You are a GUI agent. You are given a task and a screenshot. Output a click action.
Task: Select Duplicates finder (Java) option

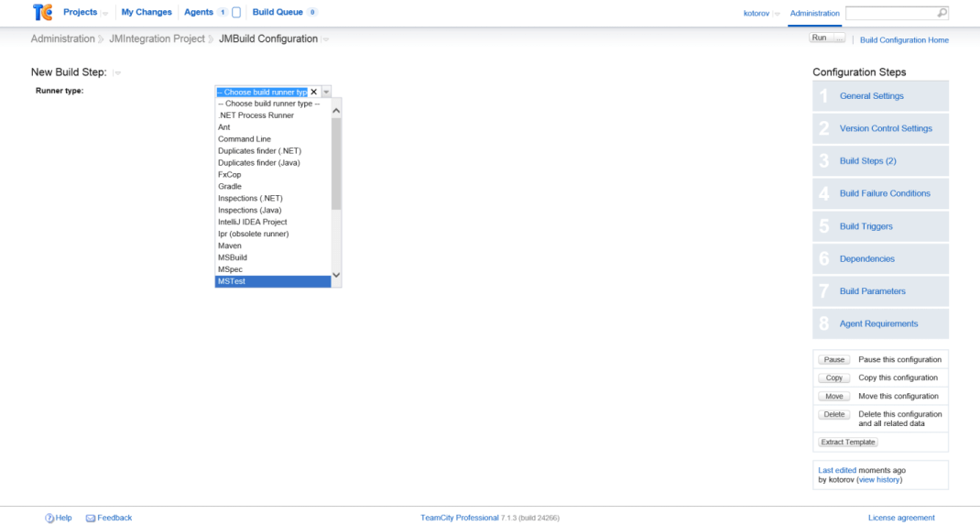point(273,163)
